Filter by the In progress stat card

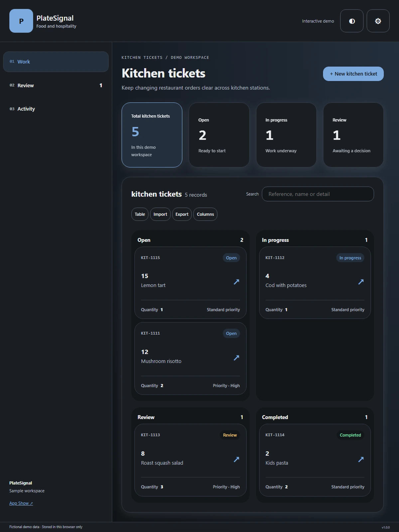pos(286,135)
